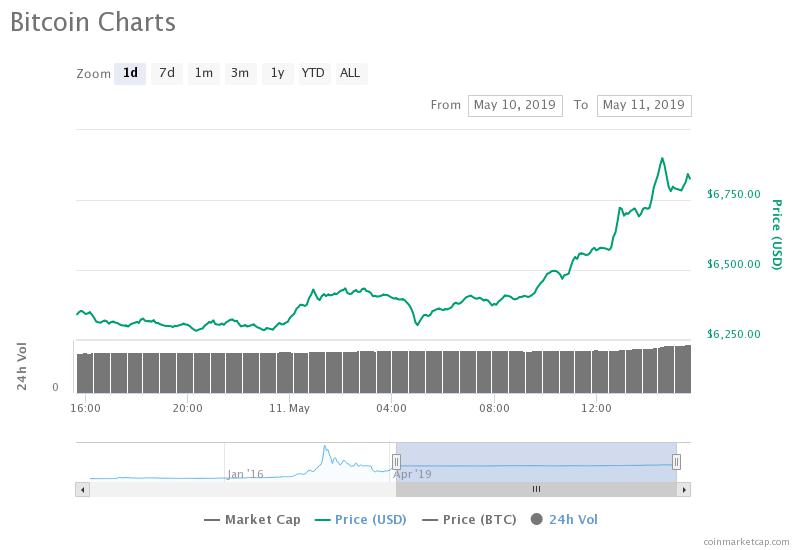Click the left navigator range handle
This screenshot has width=800, height=550.
(396, 461)
